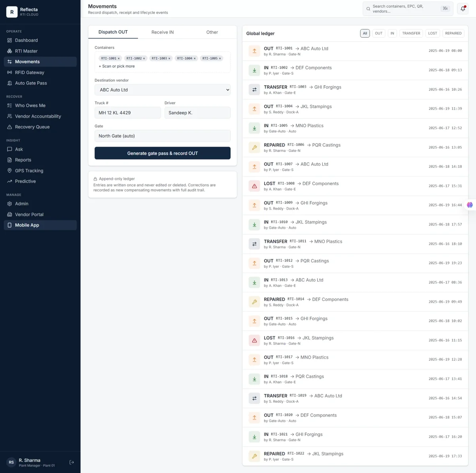
Task: Click the TRANSFER icon for RTI-1019
Action: (x=254, y=398)
